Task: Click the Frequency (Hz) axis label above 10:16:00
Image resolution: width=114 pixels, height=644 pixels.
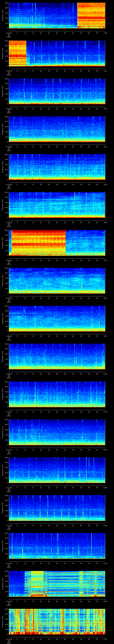Action: [x=3, y=621]
